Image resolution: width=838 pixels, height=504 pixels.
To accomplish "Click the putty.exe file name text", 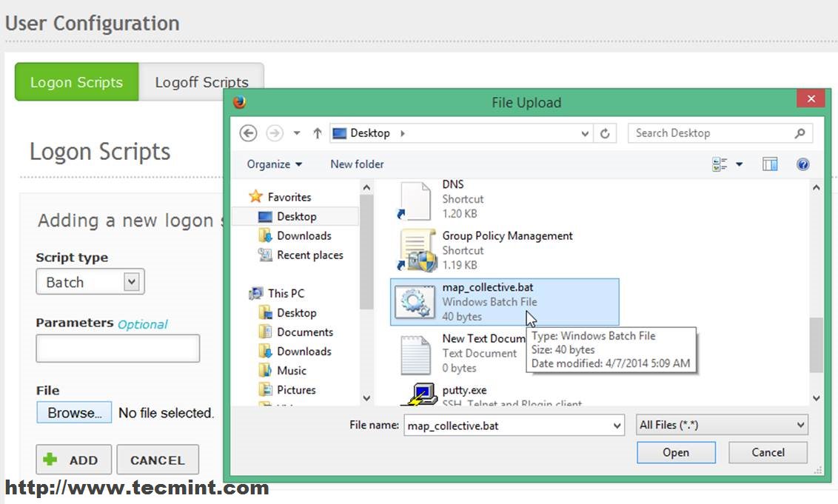I will pyautogui.click(x=464, y=390).
